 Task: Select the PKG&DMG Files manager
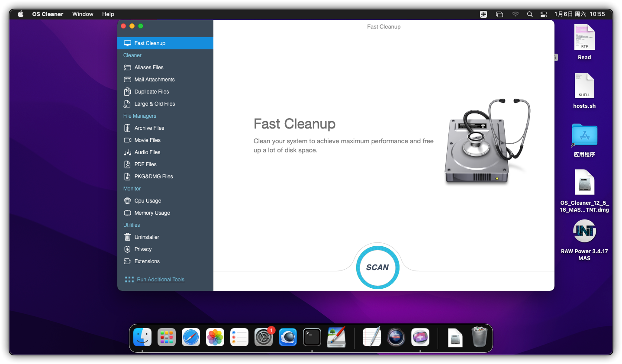154,176
